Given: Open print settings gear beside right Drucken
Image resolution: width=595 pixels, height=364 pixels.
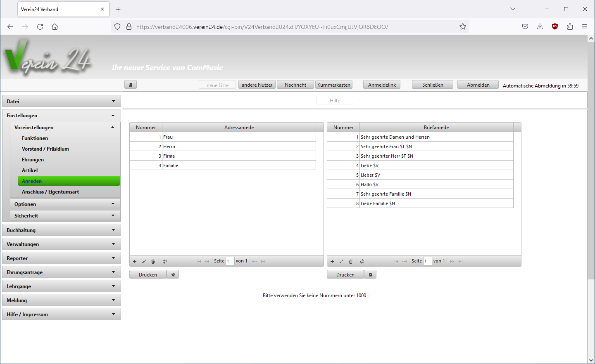Looking at the screenshot, I should [x=371, y=275].
